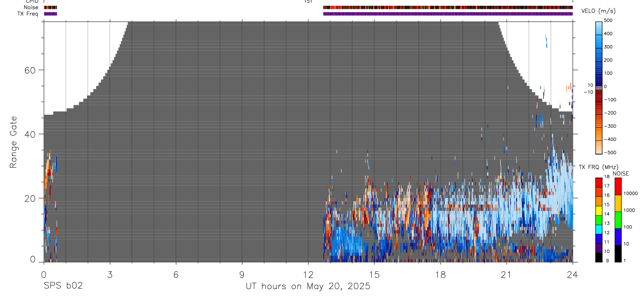This screenshot has height=297, width=644.
Task: Click the Noise row label at top left
Action: pos(30,7)
